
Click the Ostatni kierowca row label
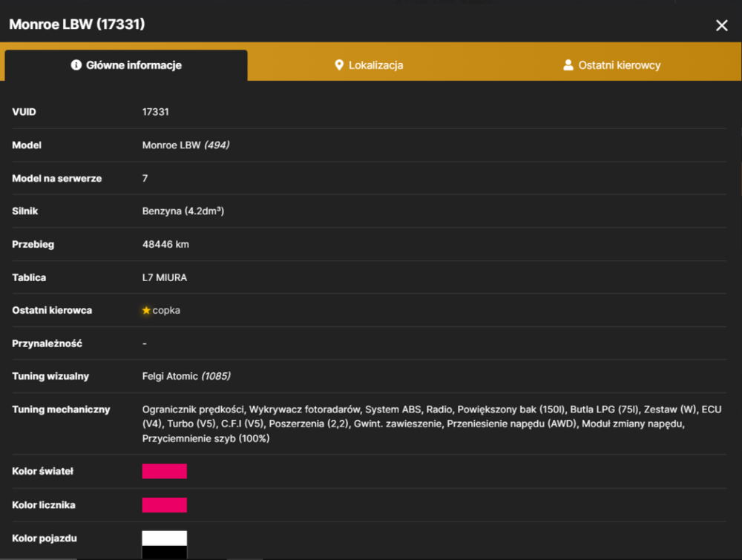click(x=52, y=310)
